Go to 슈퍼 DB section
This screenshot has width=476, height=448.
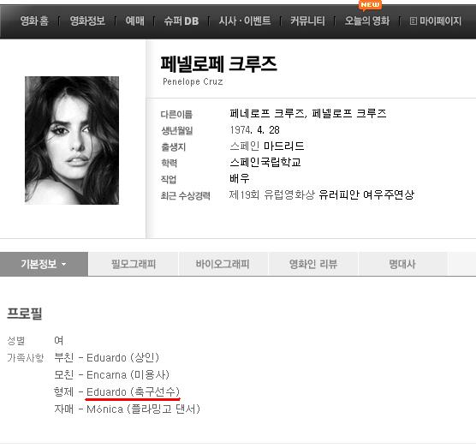181,21
